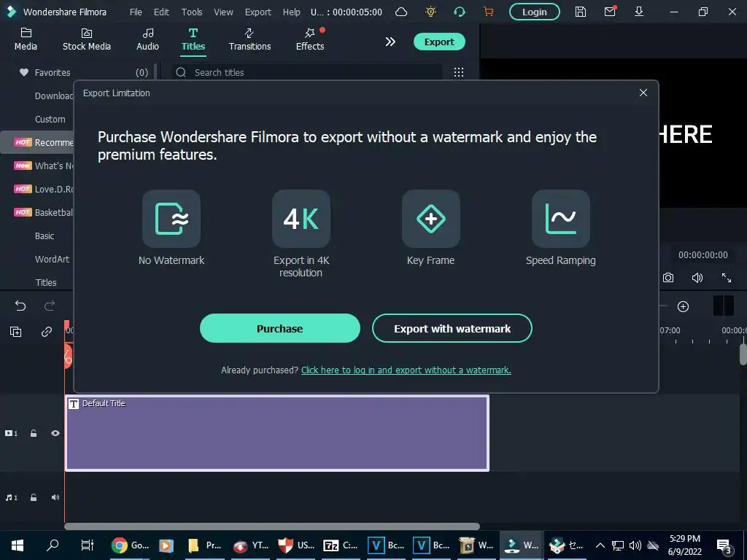Open the Tools menu
The height and width of the screenshot is (560, 747).
[x=192, y=12]
